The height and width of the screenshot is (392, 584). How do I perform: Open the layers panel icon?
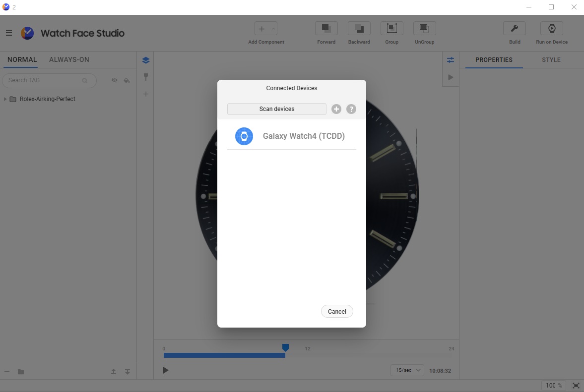[x=145, y=60]
